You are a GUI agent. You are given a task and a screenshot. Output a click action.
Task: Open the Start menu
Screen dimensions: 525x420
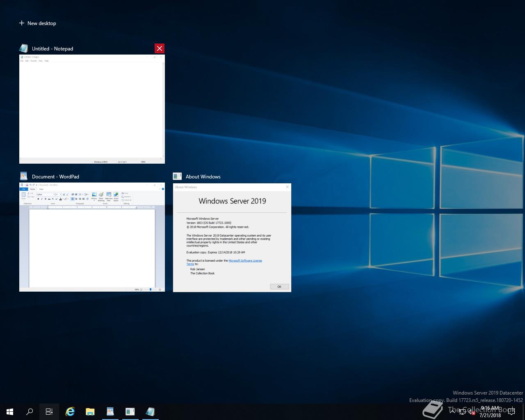[10, 412]
